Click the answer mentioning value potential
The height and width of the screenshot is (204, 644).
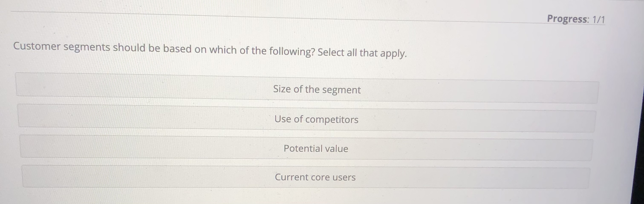coord(316,149)
